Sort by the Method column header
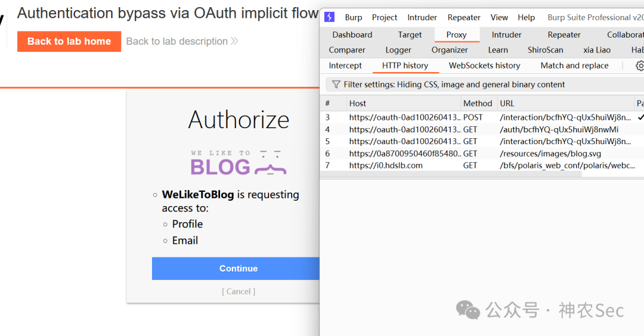Image resolution: width=644 pixels, height=336 pixels. point(478,104)
